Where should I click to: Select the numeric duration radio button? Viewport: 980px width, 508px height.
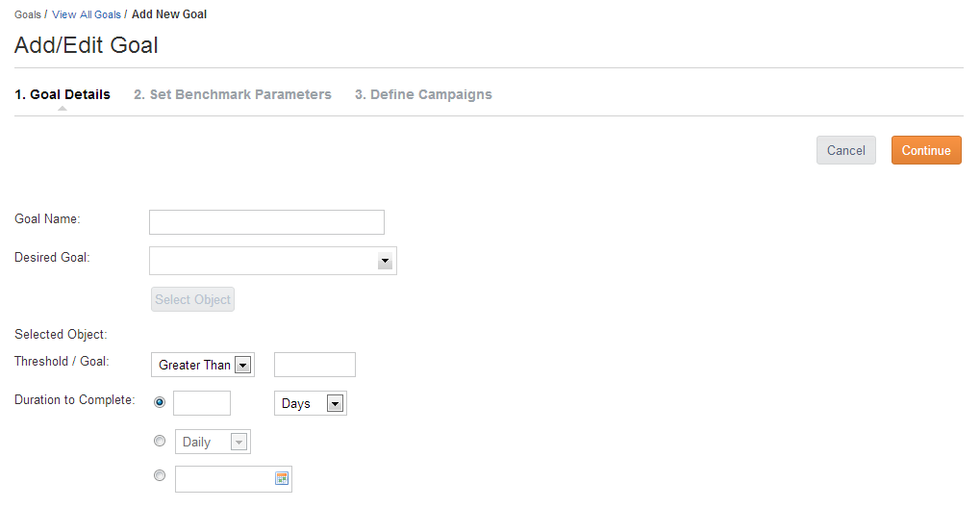pyautogui.click(x=160, y=402)
